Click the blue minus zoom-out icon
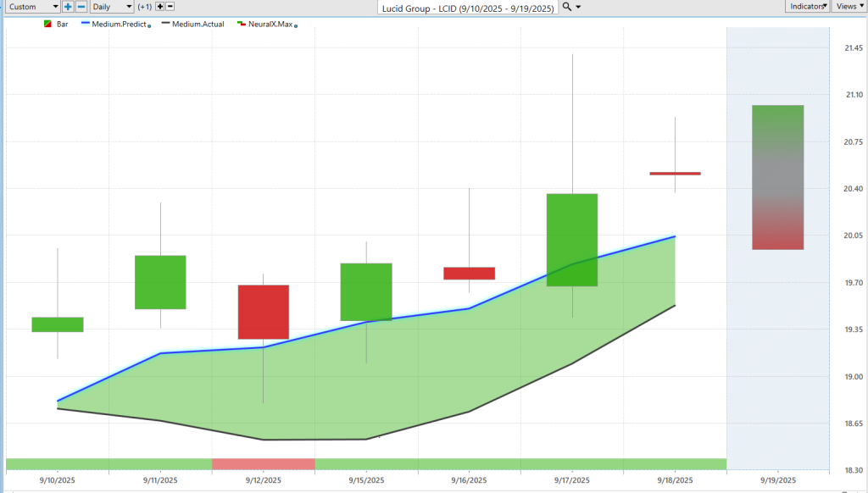 point(81,7)
